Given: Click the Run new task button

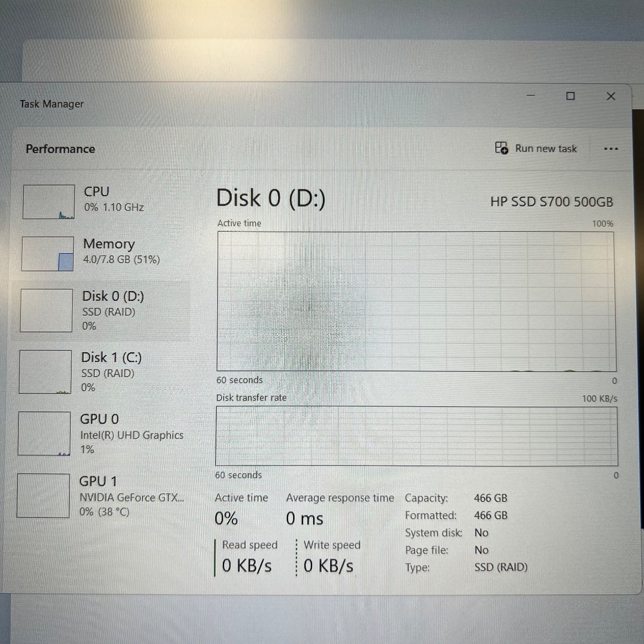Looking at the screenshot, I should point(546,149).
